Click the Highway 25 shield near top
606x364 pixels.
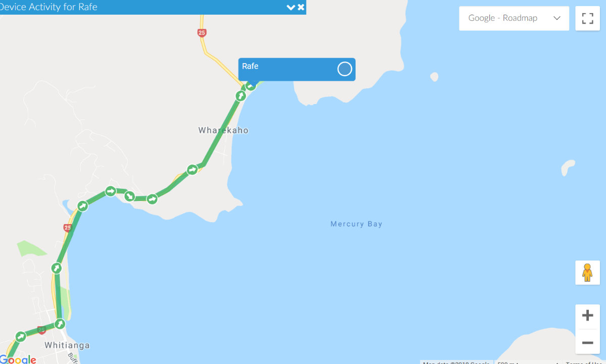202,33
